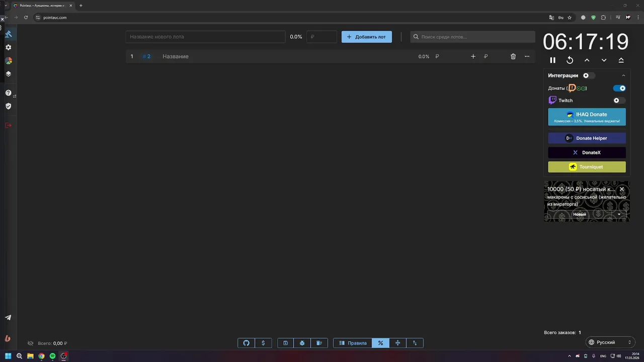Toggle the percent display button
This screenshot has width=644, height=362.
click(x=380, y=343)
